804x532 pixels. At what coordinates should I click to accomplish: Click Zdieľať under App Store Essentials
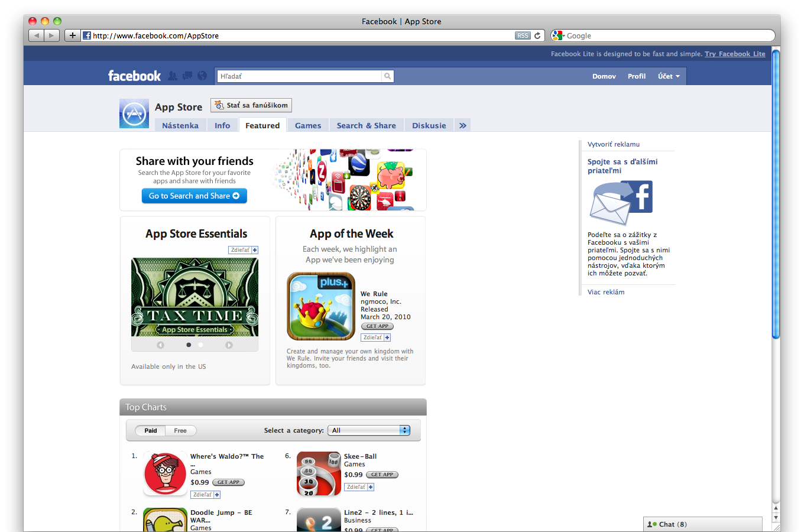[244, 250]
